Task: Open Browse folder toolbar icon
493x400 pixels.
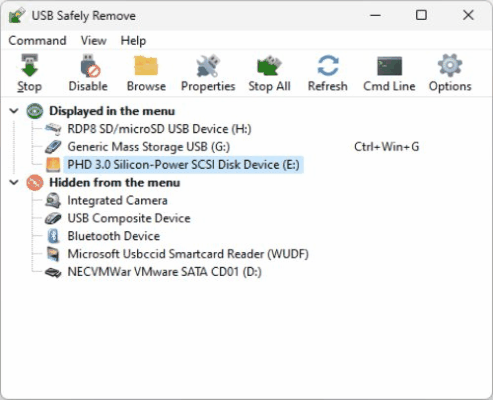Action: tap(146, 66)
